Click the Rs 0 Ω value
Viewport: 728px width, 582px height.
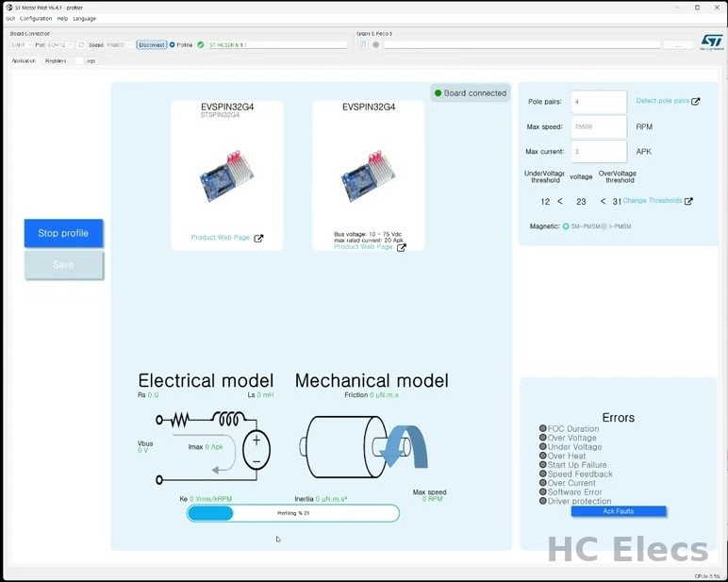(149, 395)
